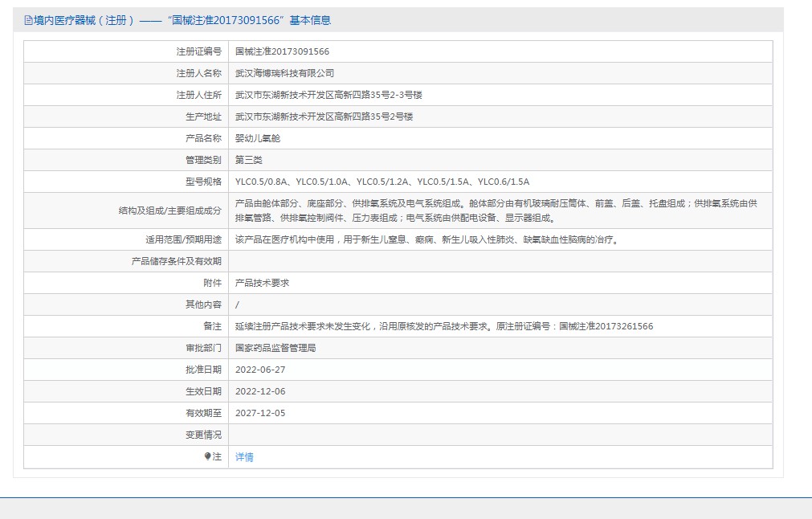Screen dimensions: 812x519
Task: Click the document icon in the page header
Action: (28, 21)
